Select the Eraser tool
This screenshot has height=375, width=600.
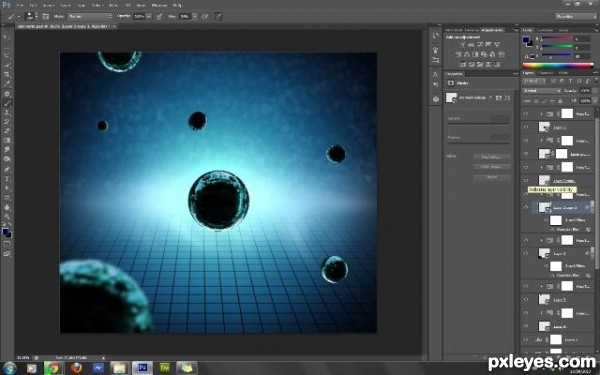tap(7, 131)
